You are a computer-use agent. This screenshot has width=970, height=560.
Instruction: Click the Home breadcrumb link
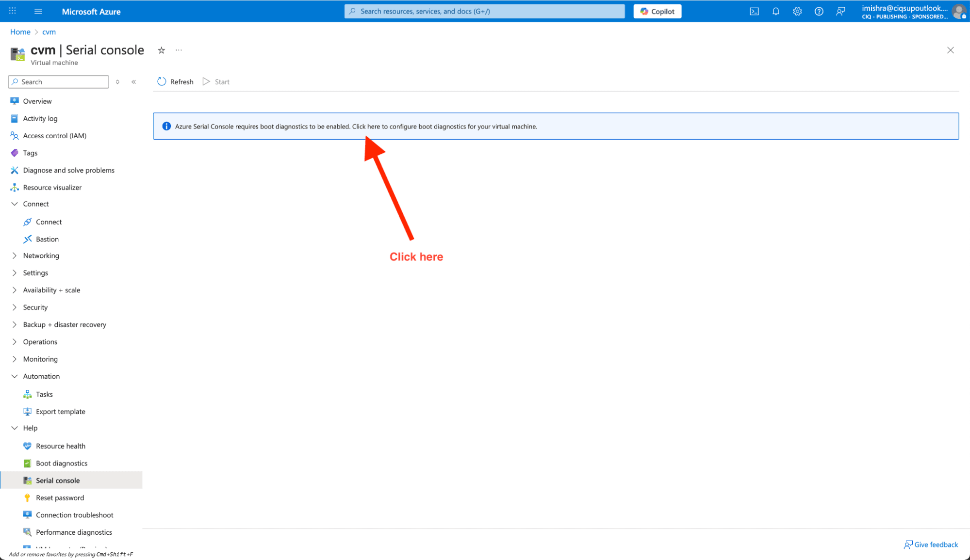[x=20, y=32]
